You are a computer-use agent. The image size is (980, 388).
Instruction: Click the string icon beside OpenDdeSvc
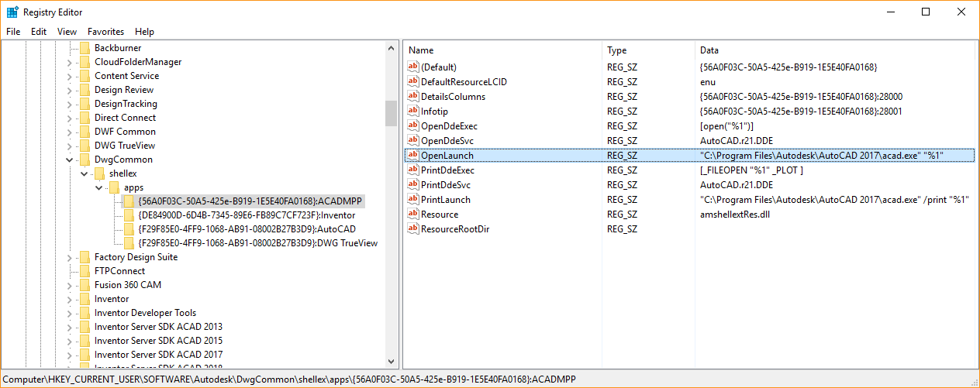coord(412,141)
